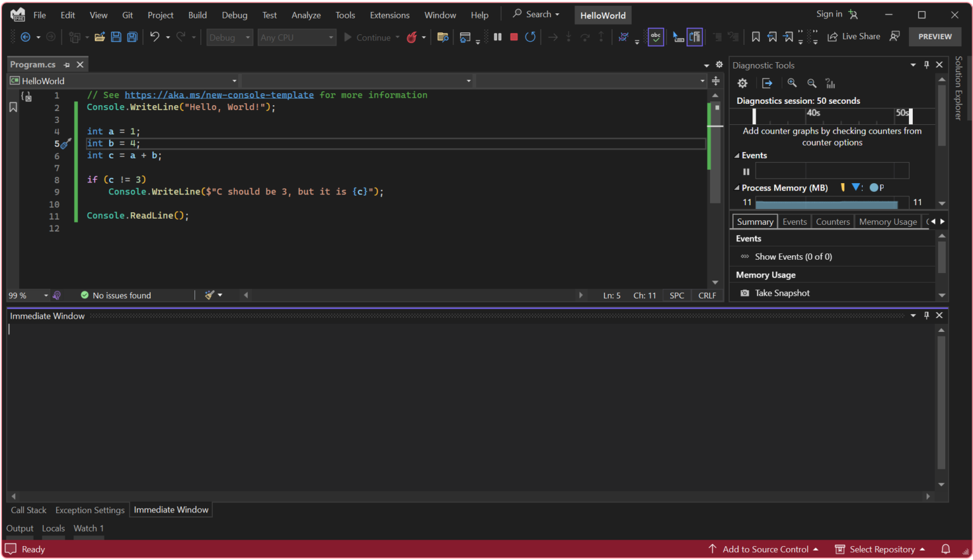The width and height of the screenshot is (973, 560).
Task: Open the Debug configuration dropdown
Action: pyautogui.click(x=229, y=37)
